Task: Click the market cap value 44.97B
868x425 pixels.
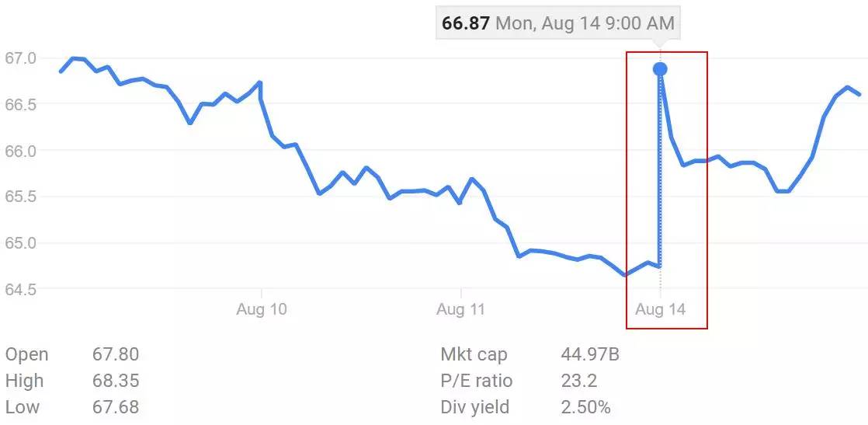Action: pos(590,355)
